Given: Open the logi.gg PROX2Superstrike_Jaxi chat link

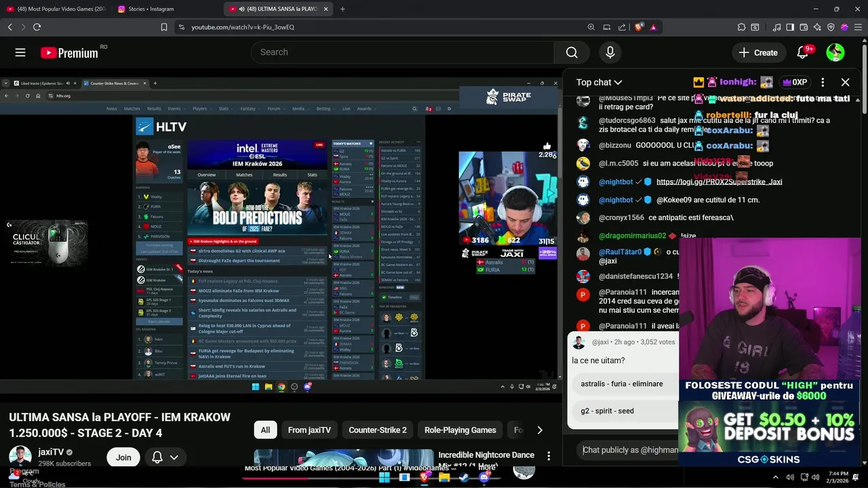Looking at the screenshot, I should [719, 182].
